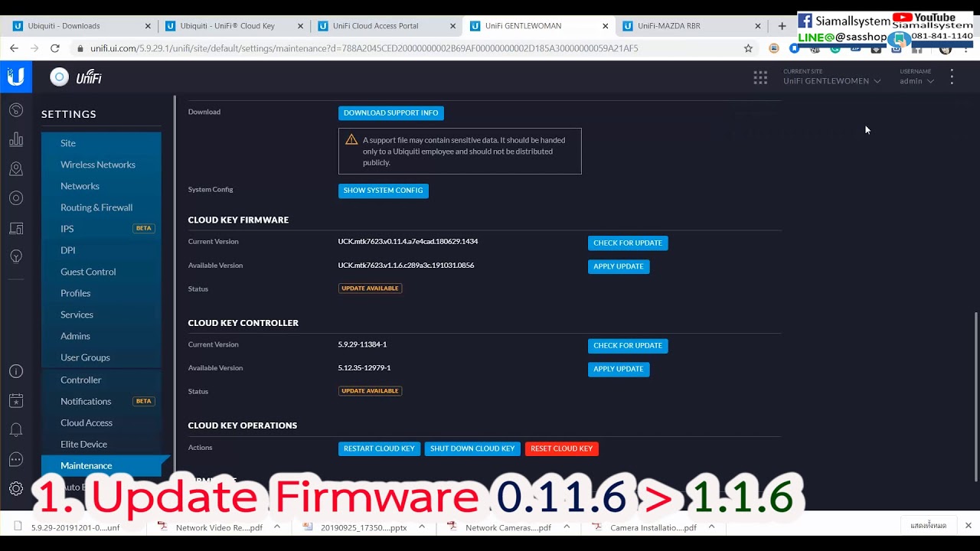The width and height of the screenshot is (980, 551).
Task: Apply update for Cloud Key Firmware
Action: coord(619,266)
